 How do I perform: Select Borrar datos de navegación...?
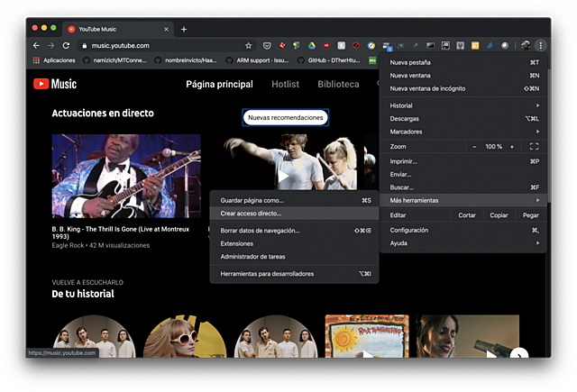point(295,231)
